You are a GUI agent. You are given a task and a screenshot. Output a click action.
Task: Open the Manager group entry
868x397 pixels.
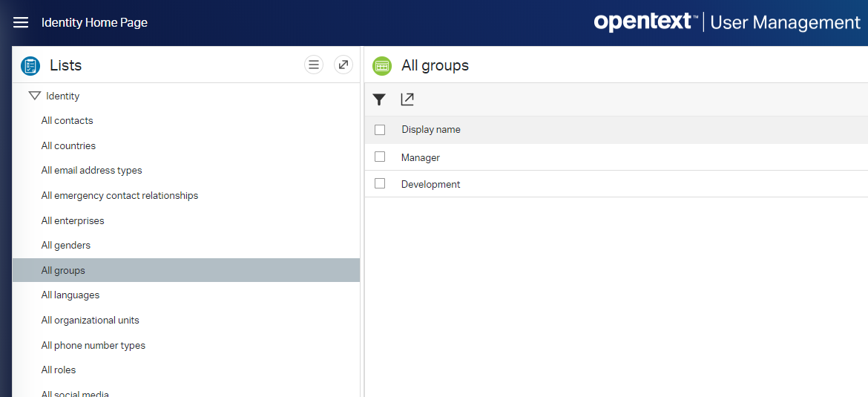[421, 157]
